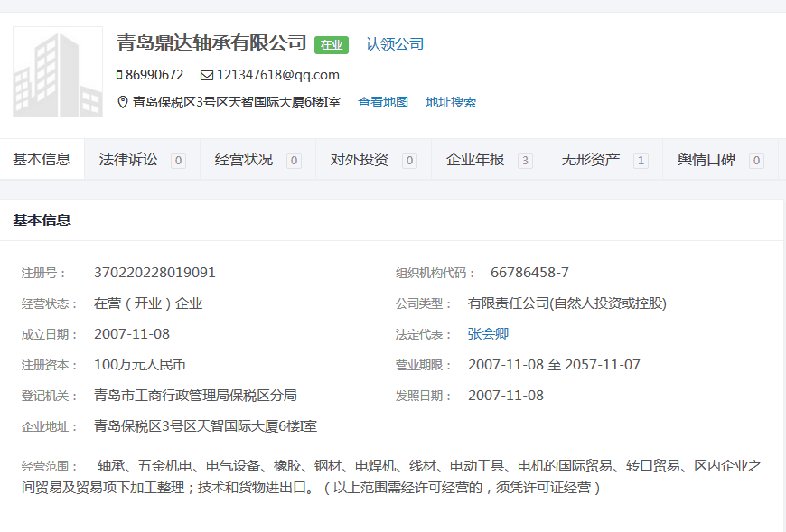Image resolution: width=786 pixels, height=532 pixels.
Task: Switch to the 法律诉讼 tab
Action: (x=128, y=160)
